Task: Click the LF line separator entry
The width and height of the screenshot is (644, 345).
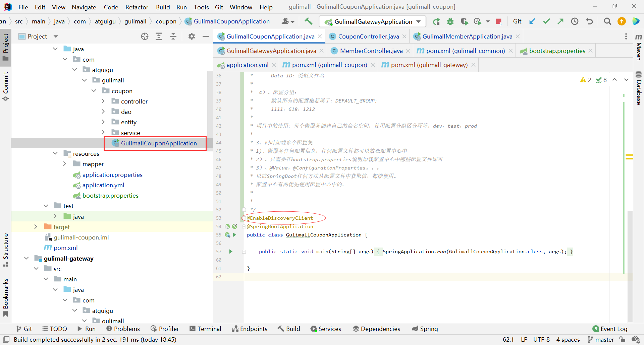Action: [524, 340]
